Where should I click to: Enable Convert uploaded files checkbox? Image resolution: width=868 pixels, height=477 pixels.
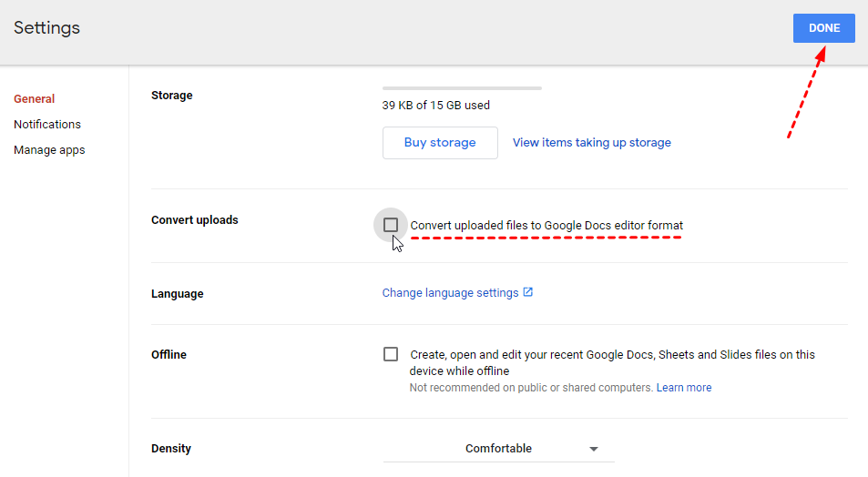391,225
